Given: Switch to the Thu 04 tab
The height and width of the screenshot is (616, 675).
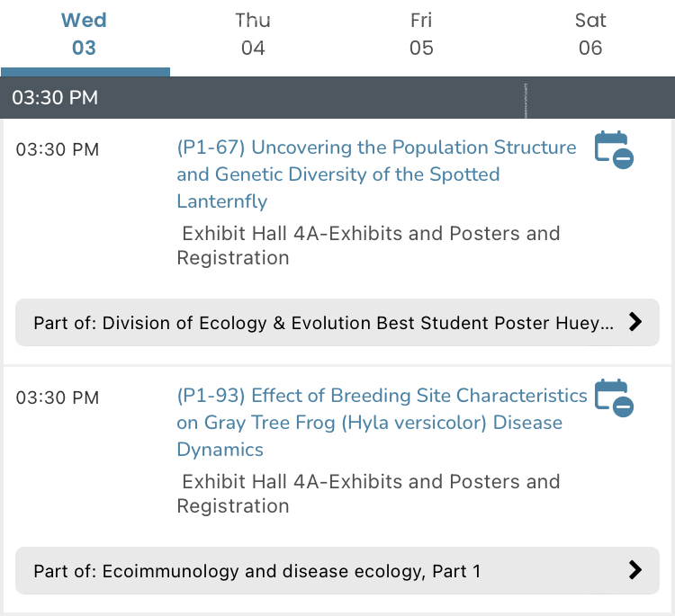Looking at the screenshot, I should (x=253, y=34).
